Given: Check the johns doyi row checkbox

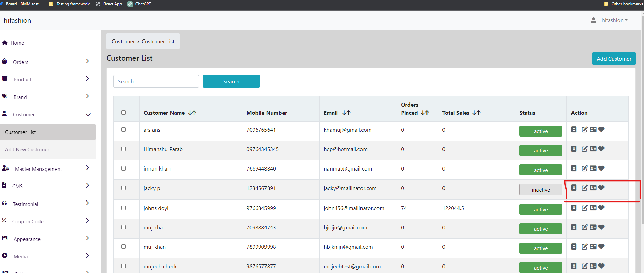Looking at the screenshot, I should pos(123,208).
